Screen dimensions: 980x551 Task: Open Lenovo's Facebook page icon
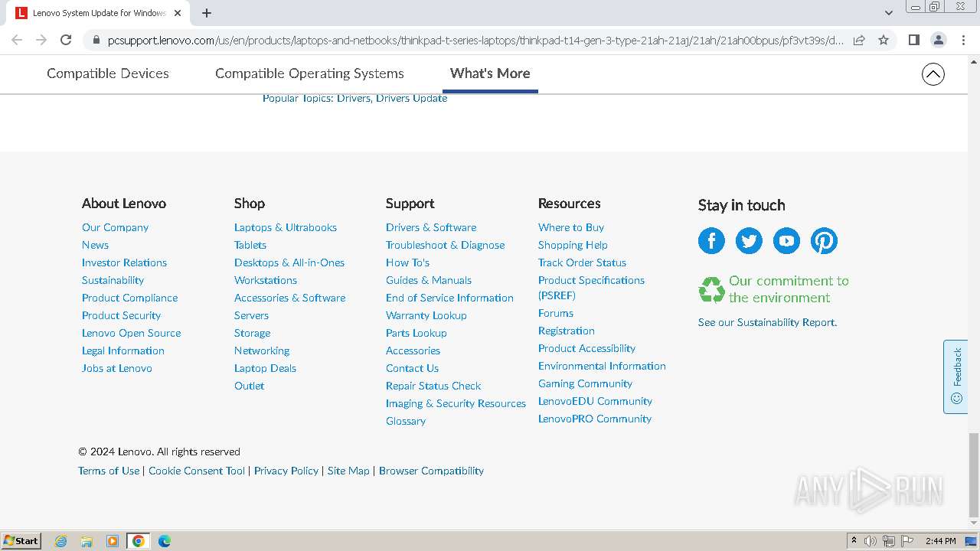point(711,241)
